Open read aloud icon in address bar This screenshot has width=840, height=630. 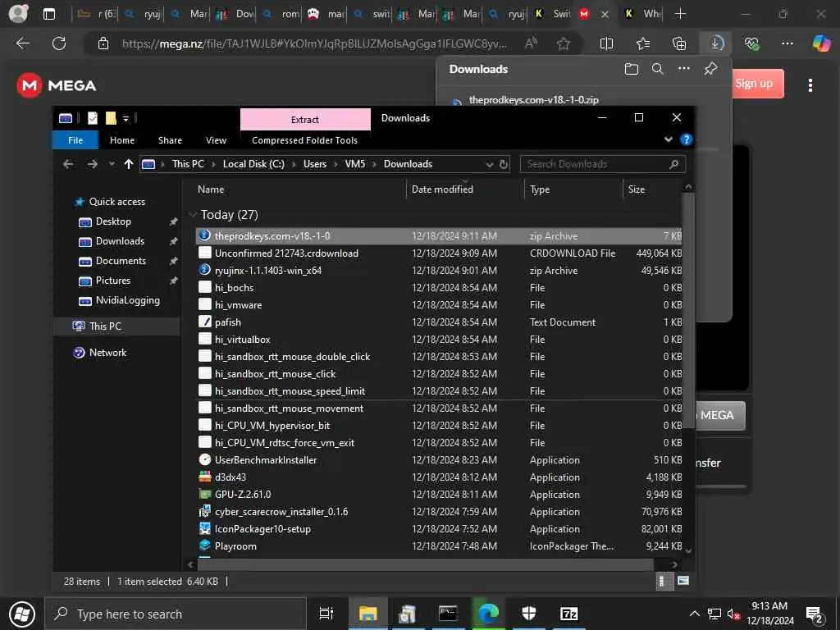point(531,43)
